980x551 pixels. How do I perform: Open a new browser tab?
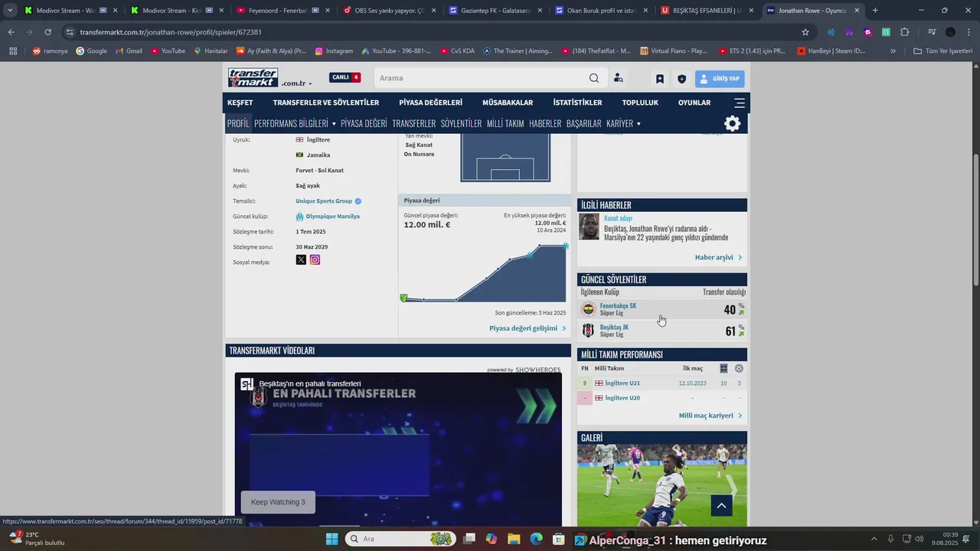coord(875,11)
